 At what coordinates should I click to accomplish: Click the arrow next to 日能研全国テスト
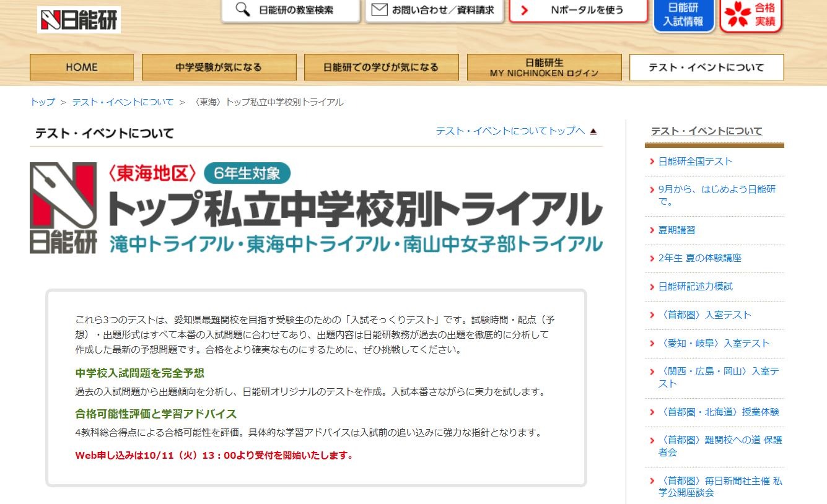(651, 160)
